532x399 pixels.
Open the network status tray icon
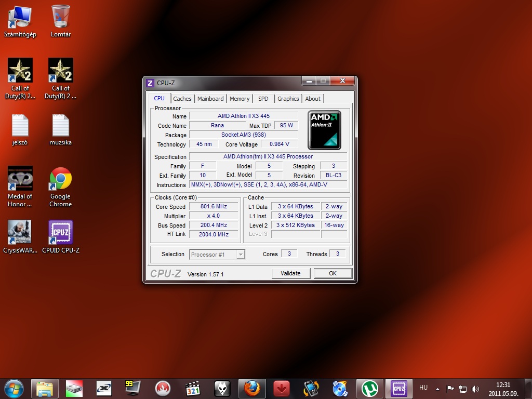click(x=462, y=389)
